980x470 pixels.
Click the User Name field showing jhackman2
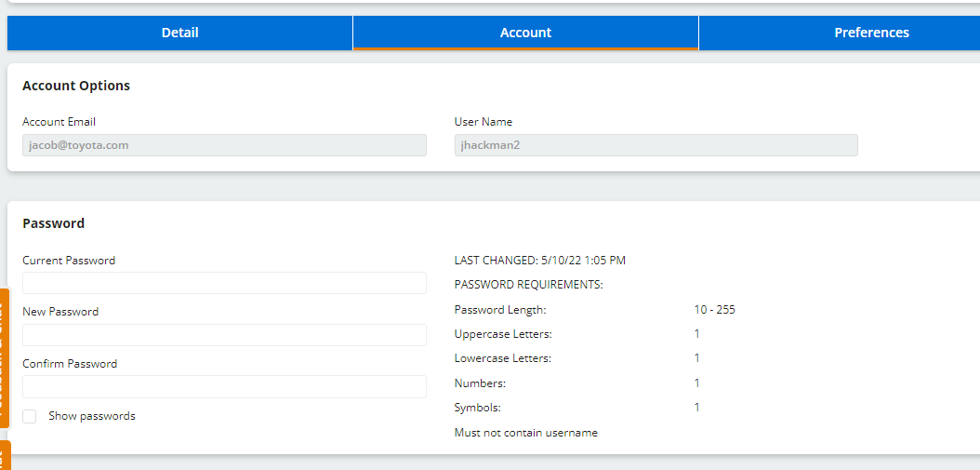(656, 145)
